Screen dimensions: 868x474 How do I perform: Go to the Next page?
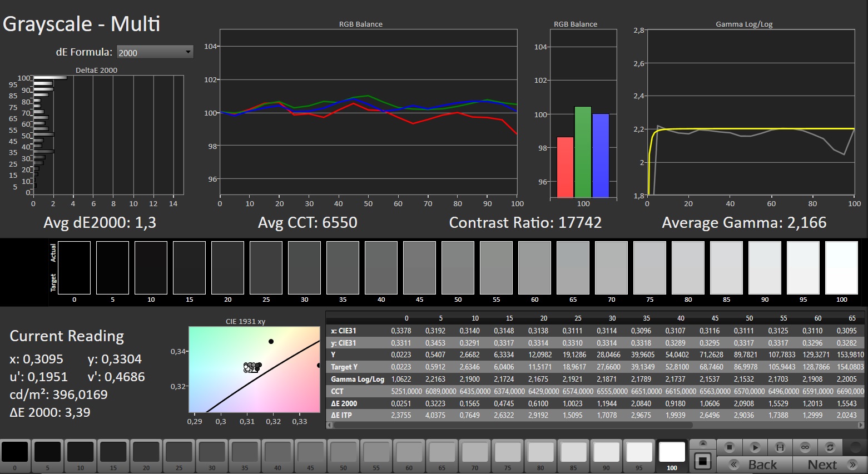tap(829, 465)
